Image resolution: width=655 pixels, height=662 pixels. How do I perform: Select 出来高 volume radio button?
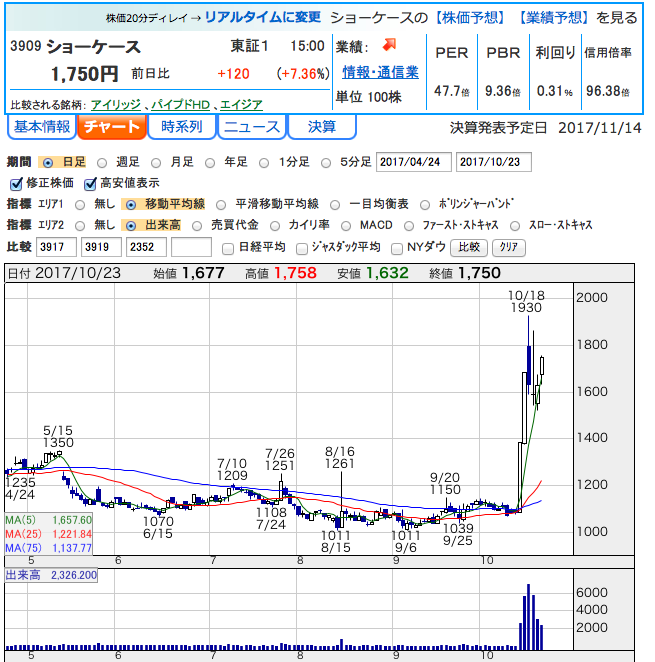click(x=131, y=226)
